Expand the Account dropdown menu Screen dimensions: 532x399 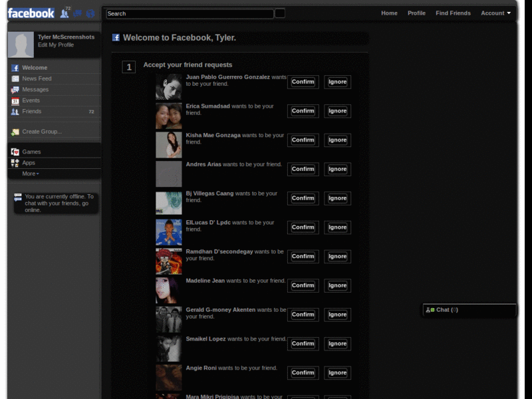point(496,13)
